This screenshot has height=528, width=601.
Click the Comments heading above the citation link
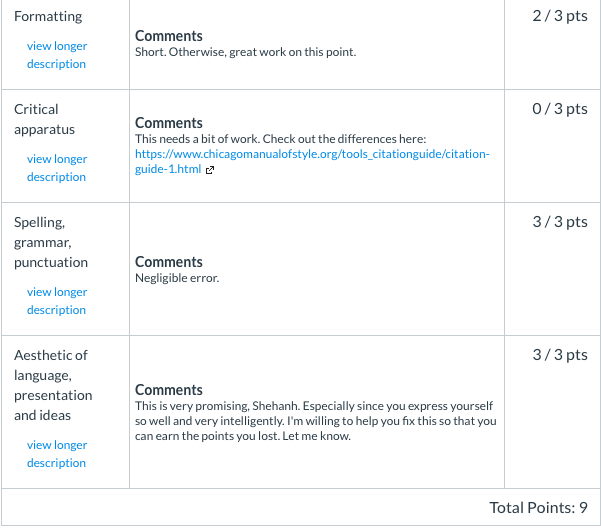169,123
